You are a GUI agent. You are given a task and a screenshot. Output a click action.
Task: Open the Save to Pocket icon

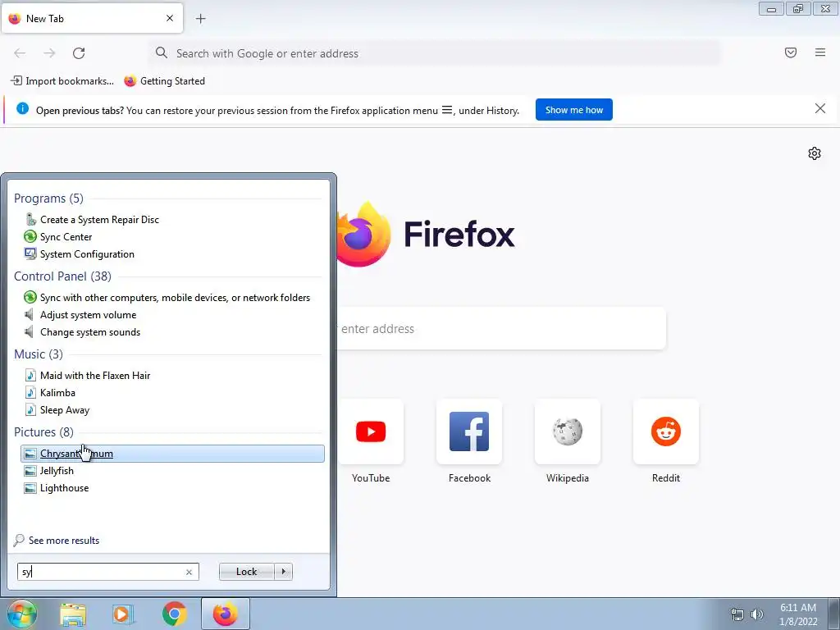(791, 52)
